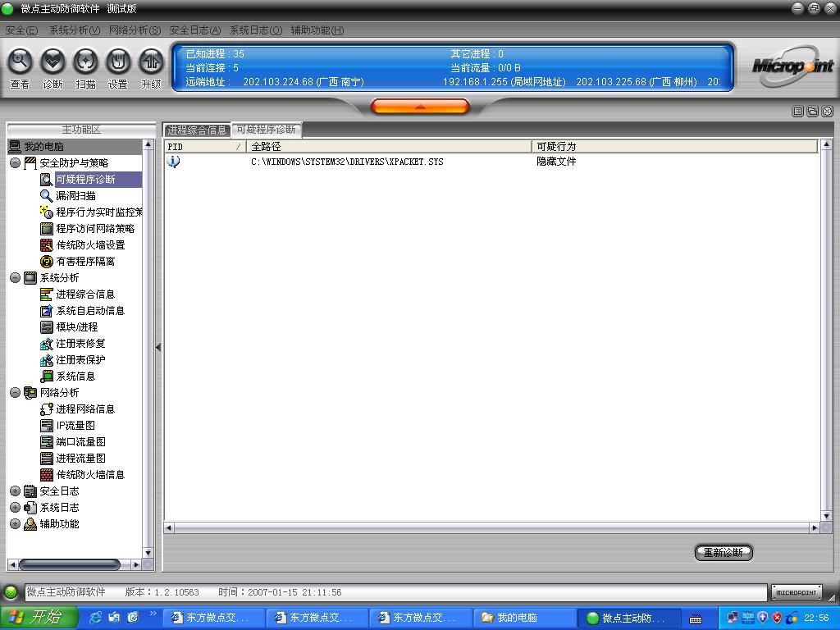Click the 升级 (upgrade) toolbar tool
This screenshot has width=840, height=630.
(151, 68)
